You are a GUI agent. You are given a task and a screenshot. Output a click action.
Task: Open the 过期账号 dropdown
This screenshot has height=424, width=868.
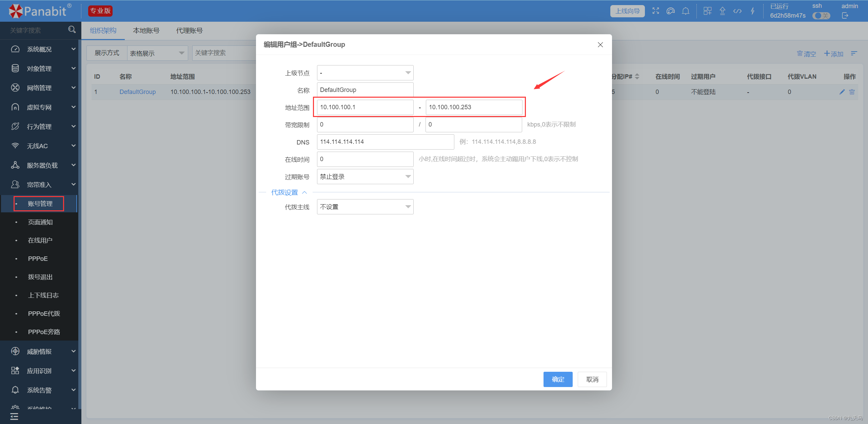(x=365, y=176)
